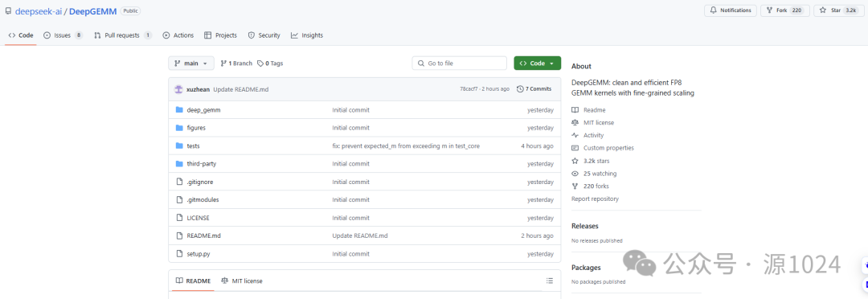Open the Update README.md latest commit message
Screen dimensions: 868x299
click(241, 89)
